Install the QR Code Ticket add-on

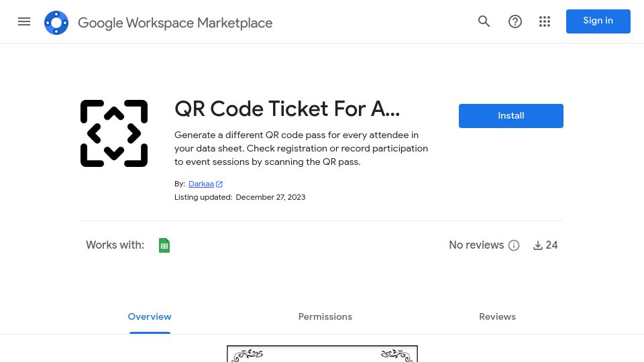tap(511, 116)
